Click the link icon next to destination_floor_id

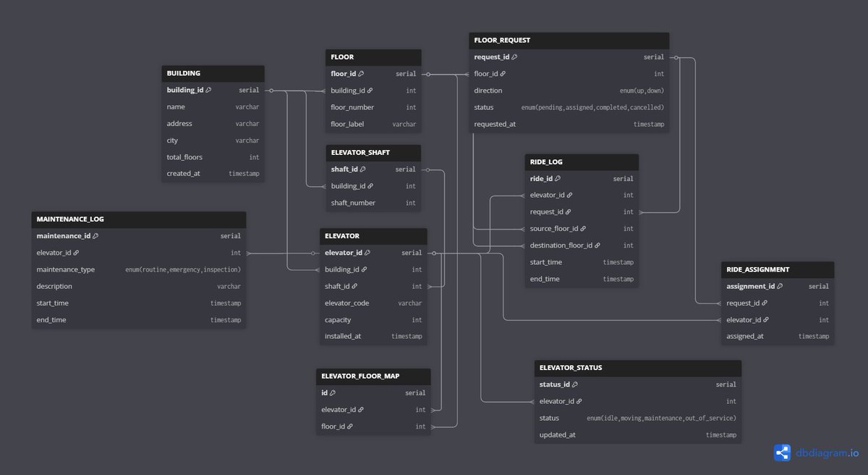(597, 245)
